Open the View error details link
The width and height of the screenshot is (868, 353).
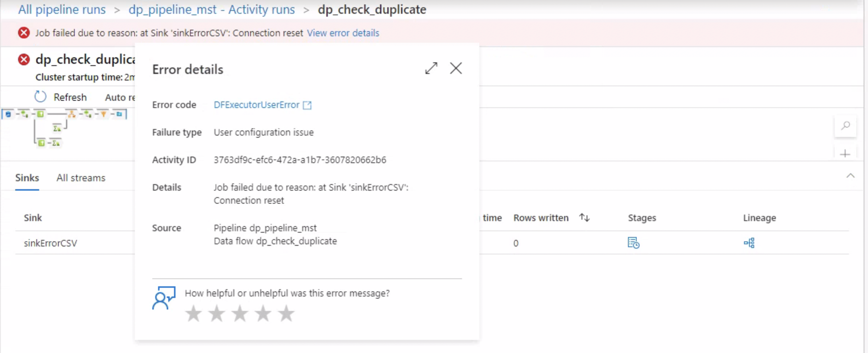[343, 33]
